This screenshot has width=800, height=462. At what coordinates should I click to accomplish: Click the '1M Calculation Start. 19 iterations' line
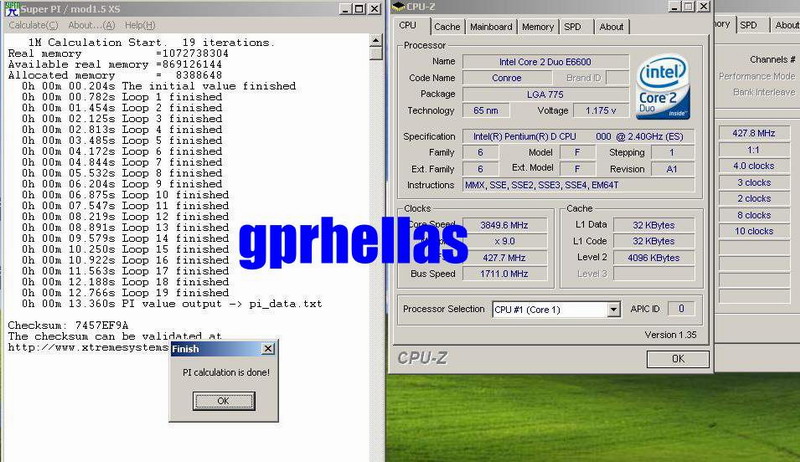pyautogui.click(x=151, y=42)
